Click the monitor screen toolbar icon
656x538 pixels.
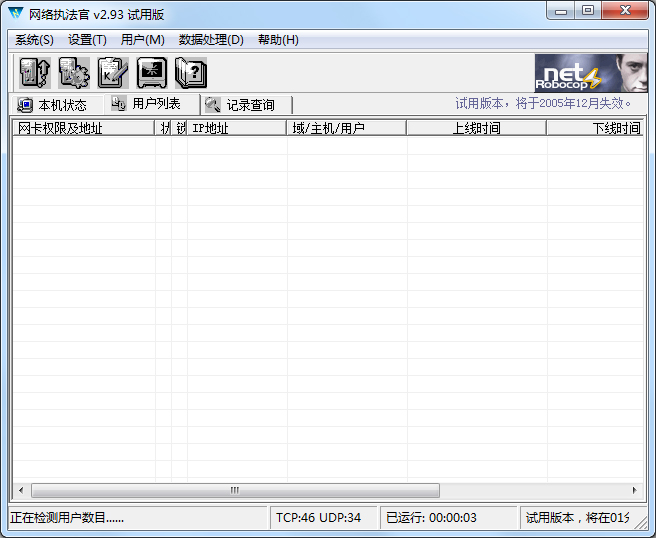152,73
